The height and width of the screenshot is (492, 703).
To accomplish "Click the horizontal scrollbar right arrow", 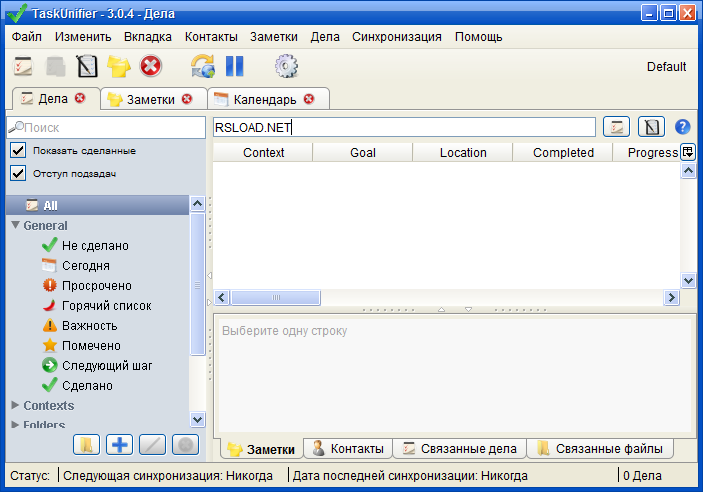I will (671, 297).
